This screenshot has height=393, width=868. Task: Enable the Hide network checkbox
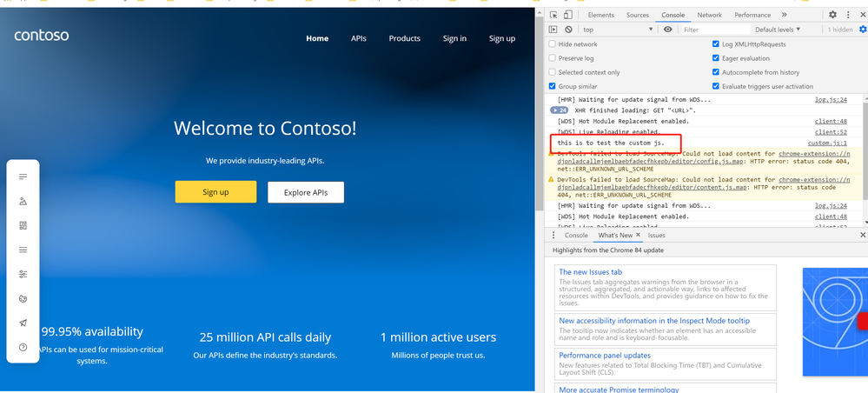pyautogui.click(x=552, y=43)
